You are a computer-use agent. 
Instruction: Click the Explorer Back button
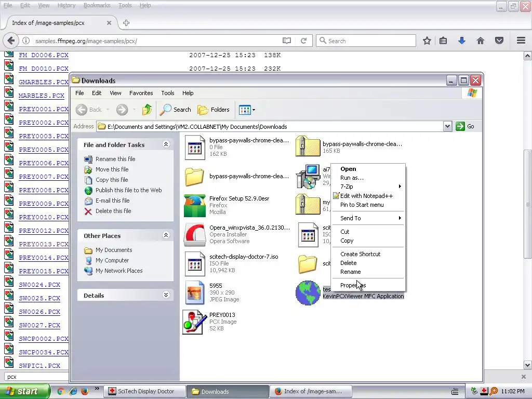88,110
